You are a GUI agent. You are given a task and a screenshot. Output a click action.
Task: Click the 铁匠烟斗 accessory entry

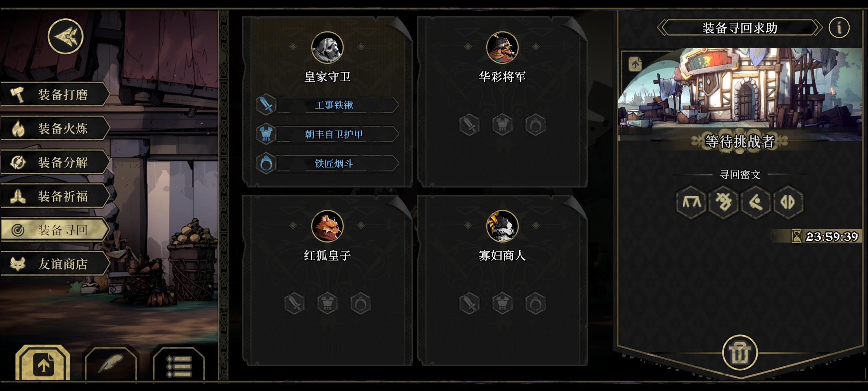tap(328, 164)
